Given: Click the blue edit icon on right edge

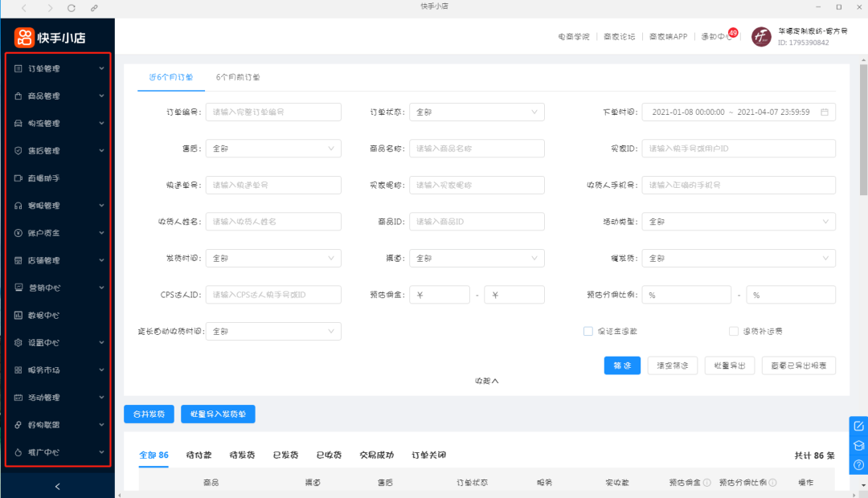Looking at the screenshot, I should tap(858, 426).
